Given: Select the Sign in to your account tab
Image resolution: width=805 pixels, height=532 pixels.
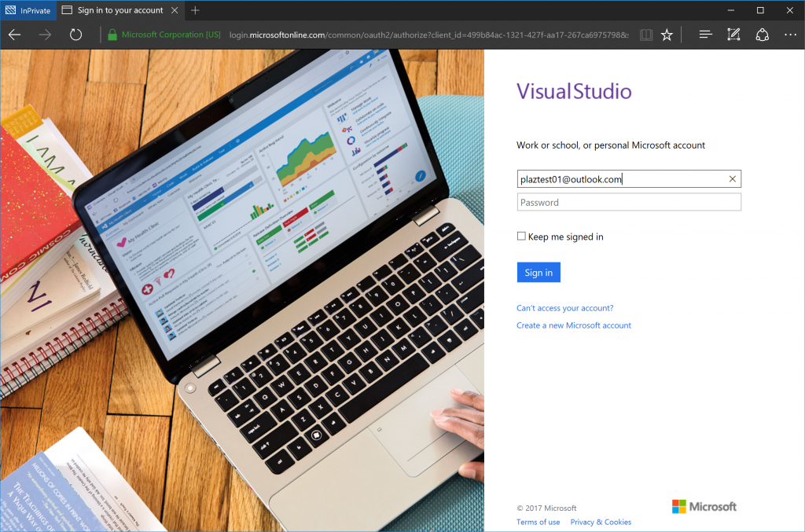Looking at the screenshot, I should (x=120, y=10).
